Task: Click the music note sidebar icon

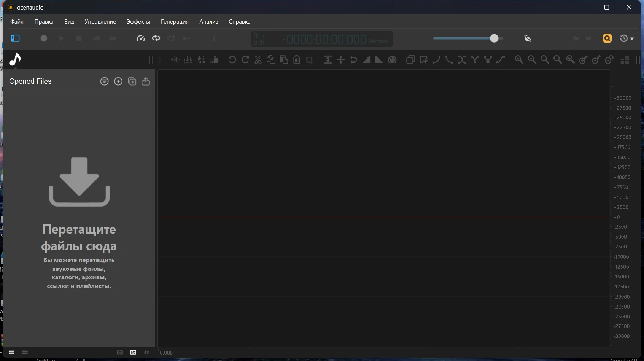Action: click(15, 59)
